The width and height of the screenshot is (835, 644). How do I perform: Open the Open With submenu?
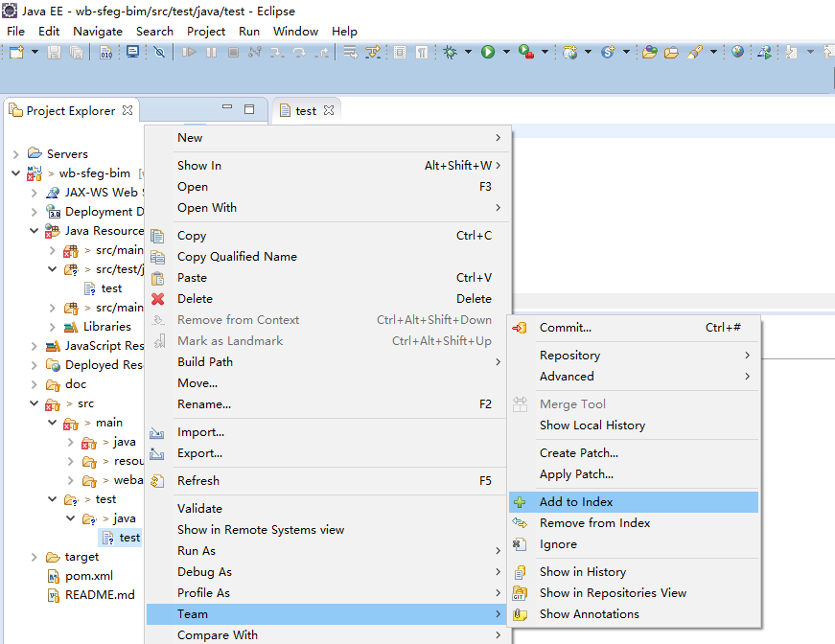click(327, 208)
